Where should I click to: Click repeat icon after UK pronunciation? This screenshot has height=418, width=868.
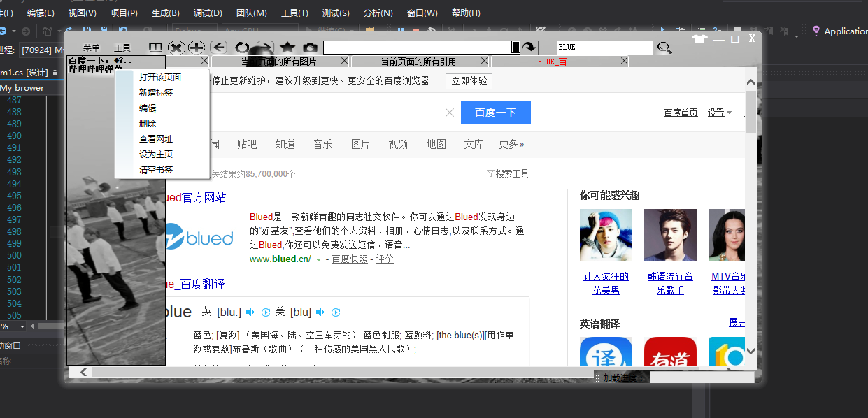(x=266, y=312)
